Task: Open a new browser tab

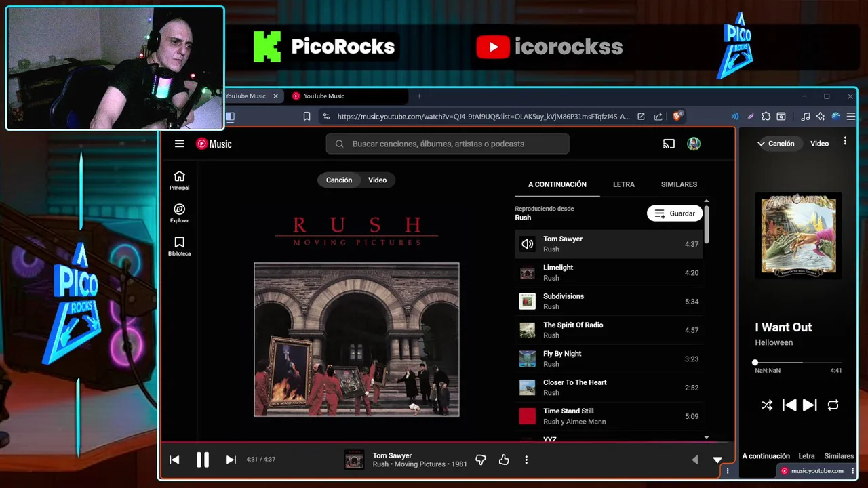Action: coord(419,96)
